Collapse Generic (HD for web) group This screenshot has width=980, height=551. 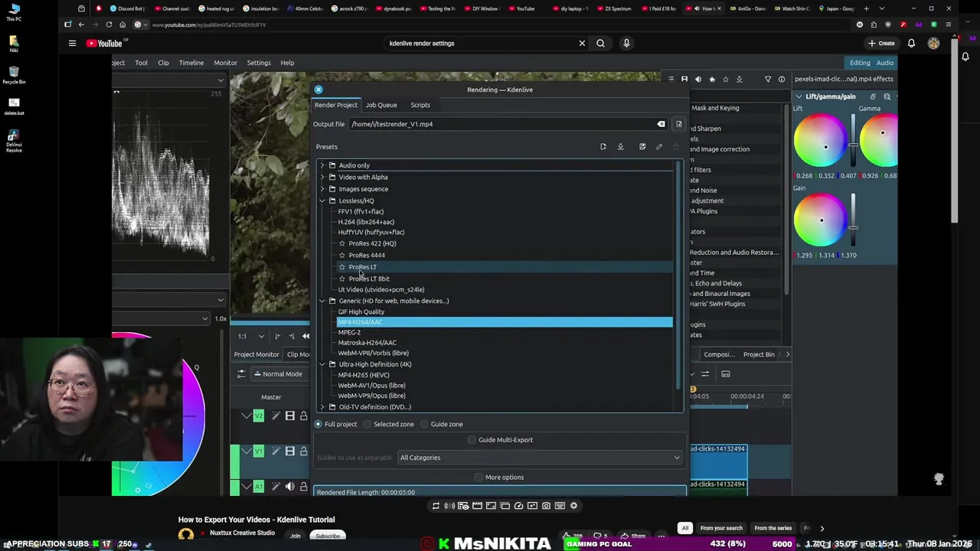322,301
